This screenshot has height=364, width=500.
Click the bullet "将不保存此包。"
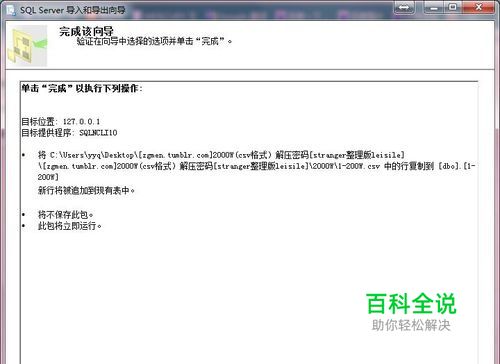[x=65, y=215]
